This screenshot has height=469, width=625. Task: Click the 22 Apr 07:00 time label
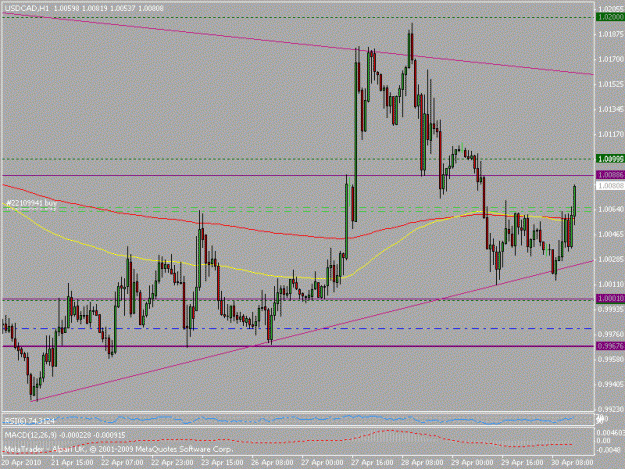tap(122, 462)
